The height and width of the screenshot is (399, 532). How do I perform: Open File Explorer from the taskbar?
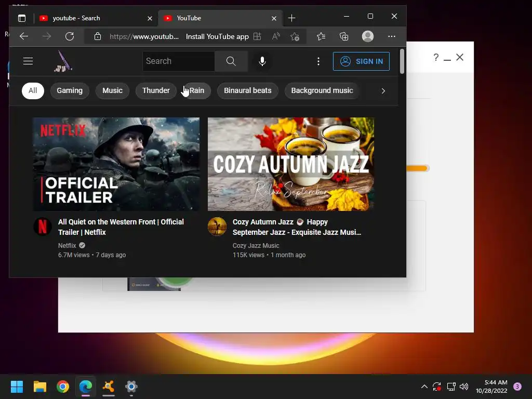click(x=39, y=387)
